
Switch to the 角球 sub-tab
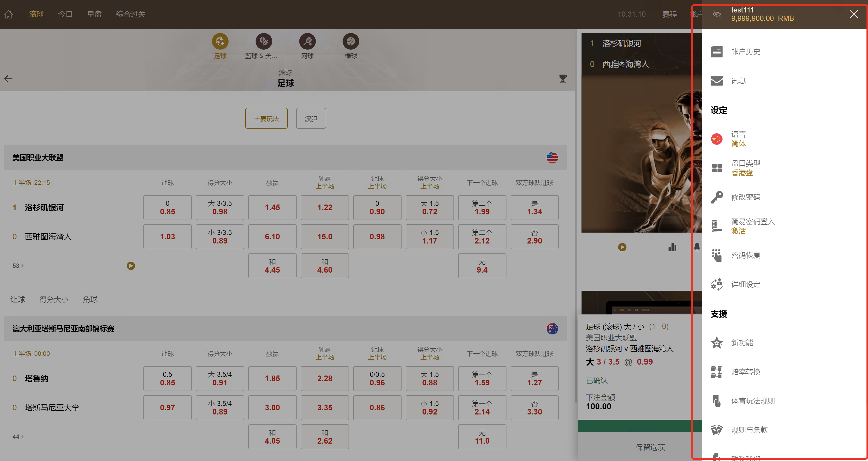[x=90, y=299]
